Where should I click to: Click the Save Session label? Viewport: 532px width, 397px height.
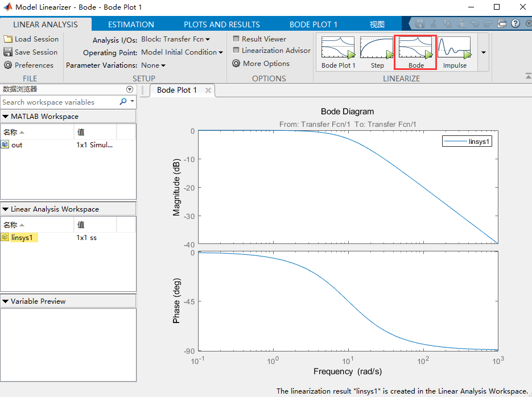click(x=36, y=52)
